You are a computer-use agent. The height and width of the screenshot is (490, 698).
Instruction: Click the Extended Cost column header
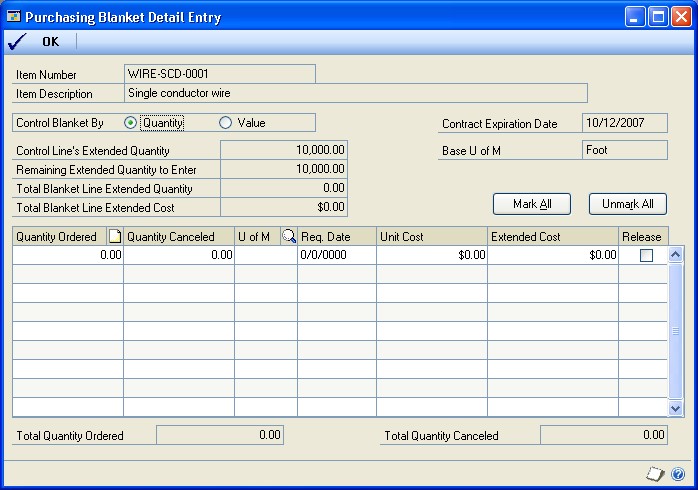553,236
